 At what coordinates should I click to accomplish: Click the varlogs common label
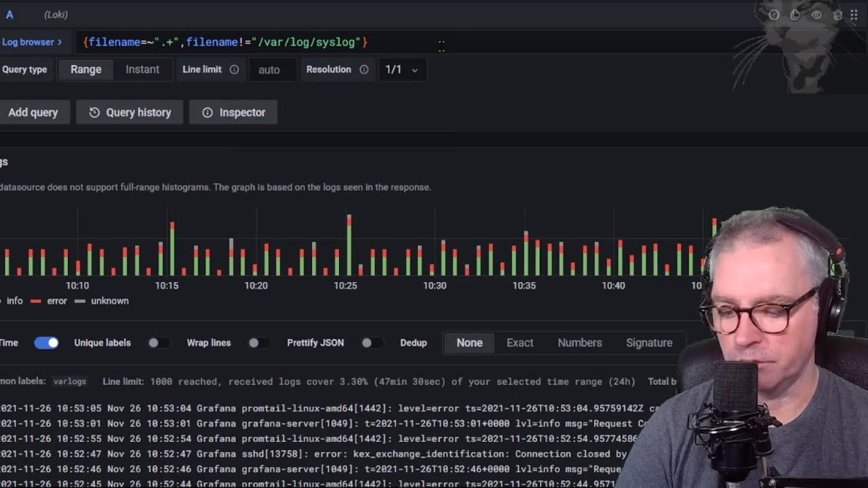click(70, 382)
